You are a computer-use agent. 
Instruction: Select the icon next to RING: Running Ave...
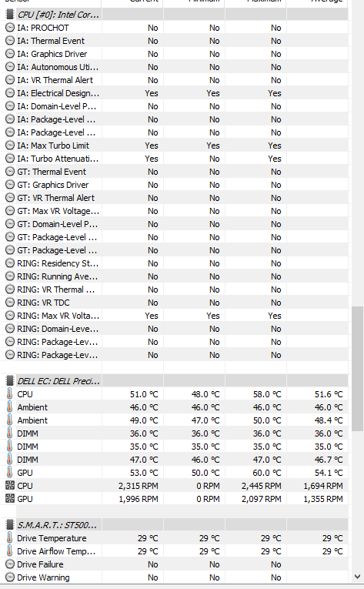click(10, 276)
